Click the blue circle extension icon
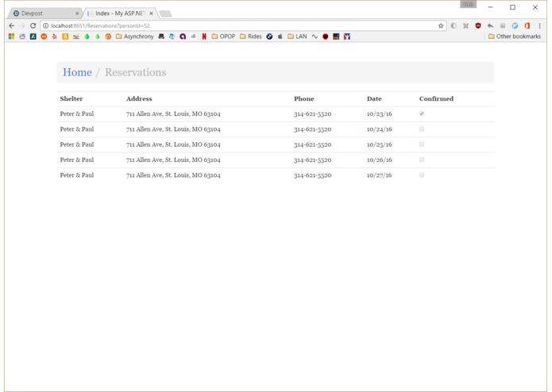The width and height of the screenshot is (552, 392). coord(515,25)
